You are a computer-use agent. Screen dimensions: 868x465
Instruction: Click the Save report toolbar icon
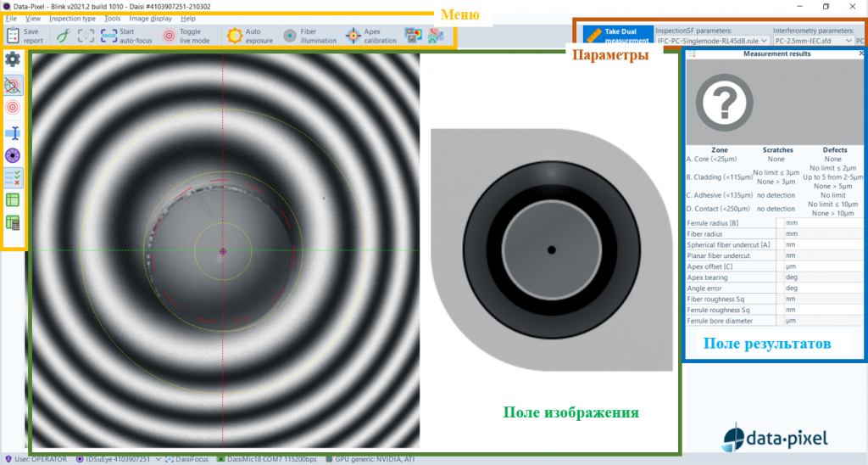(x=14, y=36)
